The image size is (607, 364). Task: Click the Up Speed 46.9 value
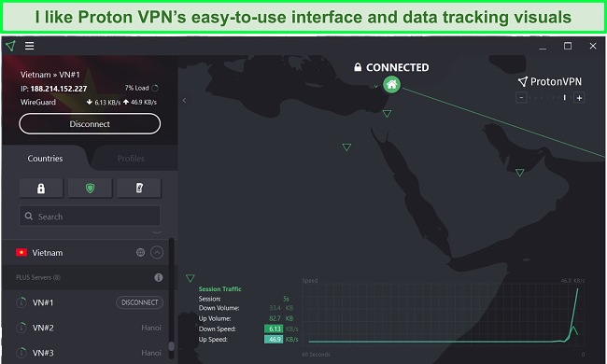click(274, 339)
